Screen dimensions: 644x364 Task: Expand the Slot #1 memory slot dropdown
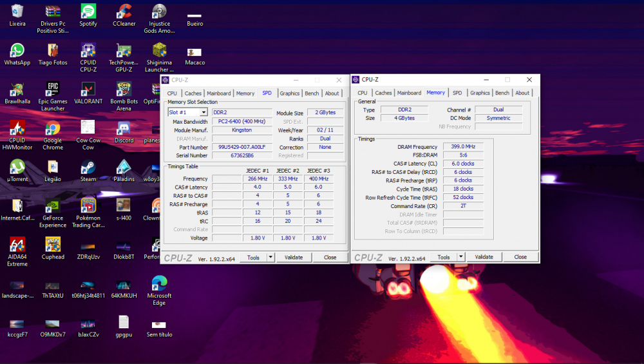pyautogui.click(x=204, y=113)
